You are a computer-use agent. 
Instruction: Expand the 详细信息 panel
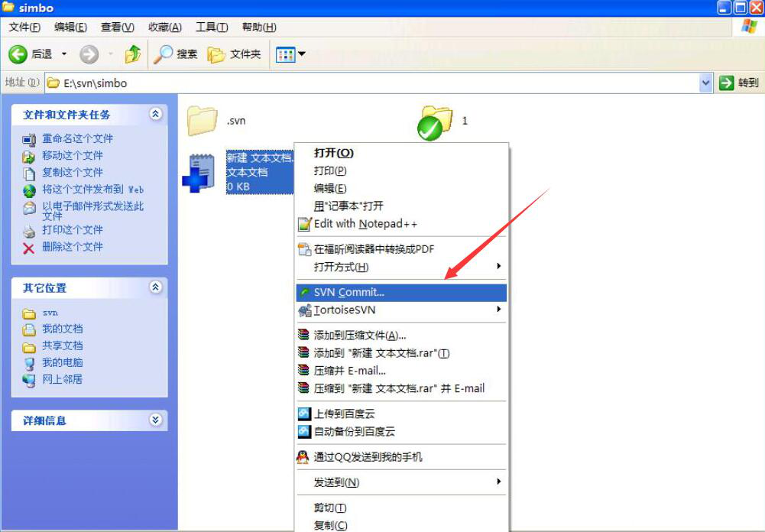point(155,420)
